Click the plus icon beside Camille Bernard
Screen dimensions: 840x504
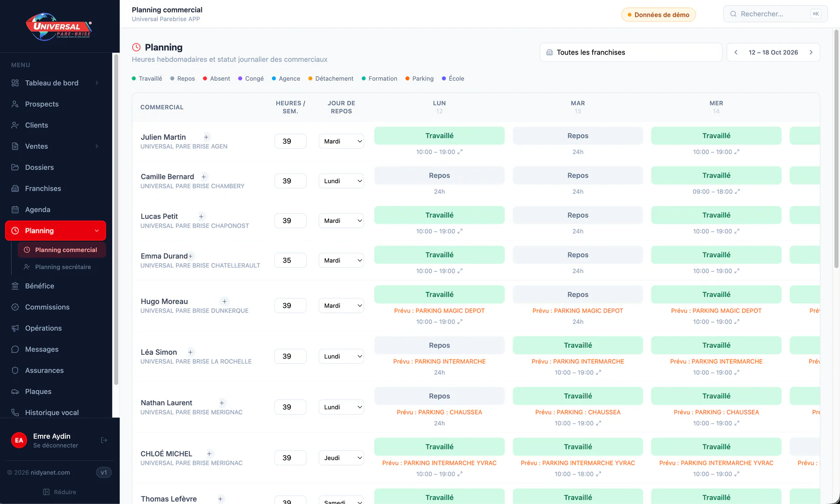pyautogui.click(x=203, y=177)
